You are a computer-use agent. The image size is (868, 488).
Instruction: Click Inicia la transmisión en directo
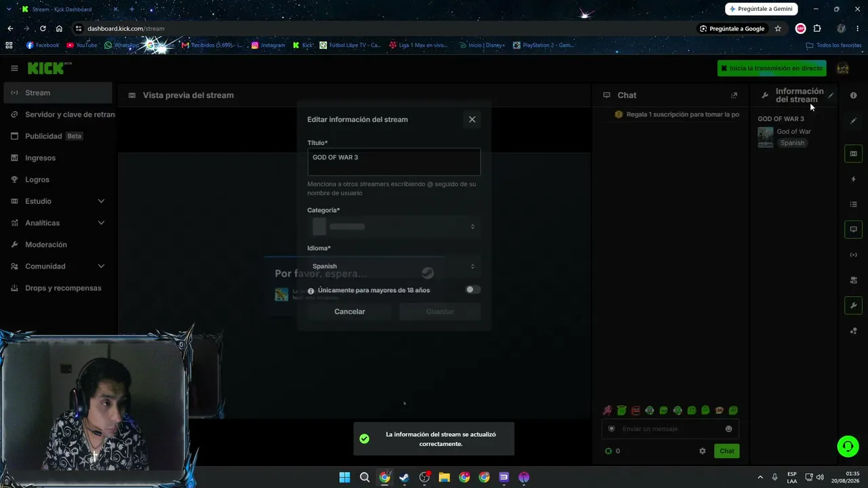[x=772, y=68]
